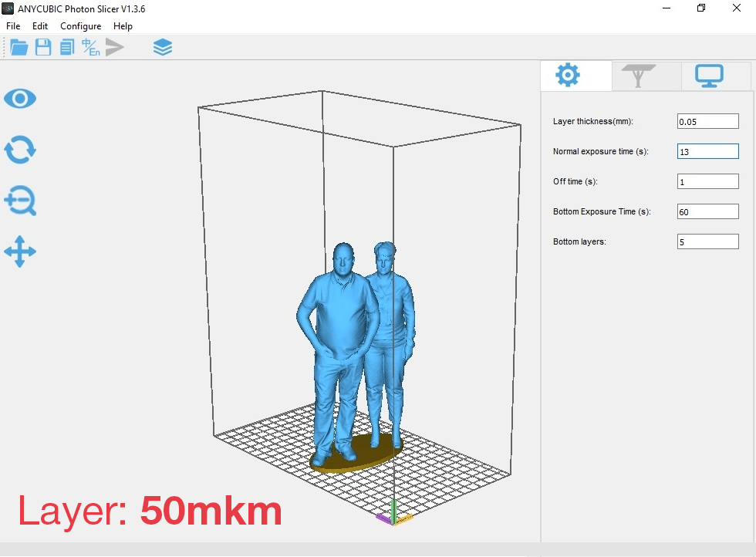This screenshot has height=557, width=756.
Task: Open a model file with folder icon
Action: tap(19, 47)
